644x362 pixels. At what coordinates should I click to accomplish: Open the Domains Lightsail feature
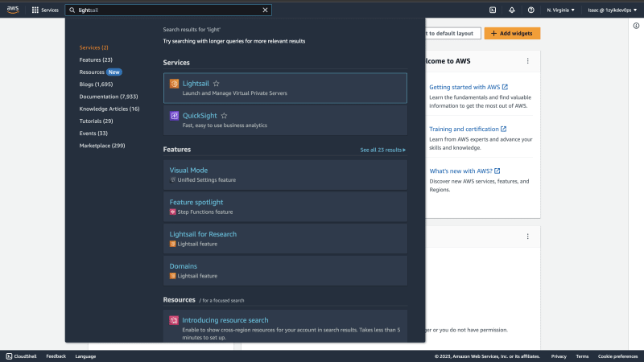click(x=285, y=271)
